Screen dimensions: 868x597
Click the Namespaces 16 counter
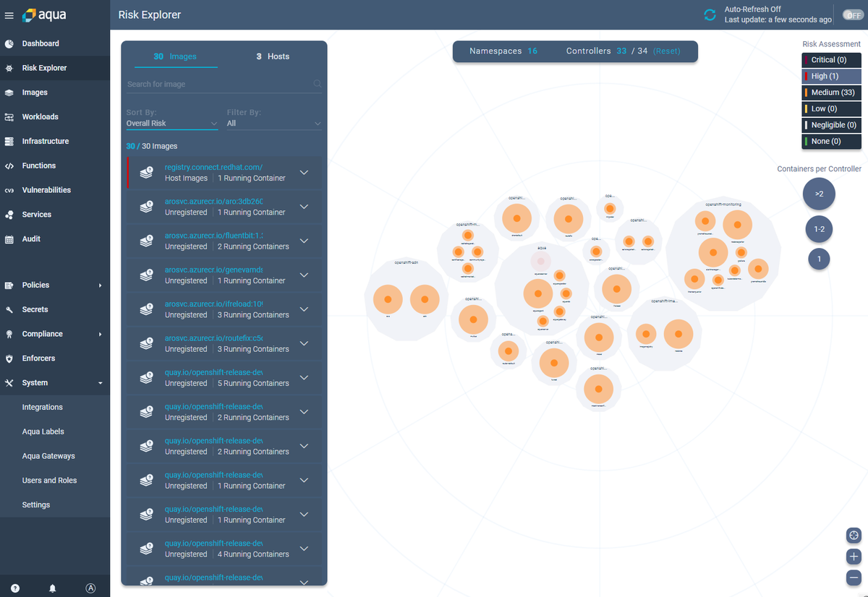coord(503,51)
